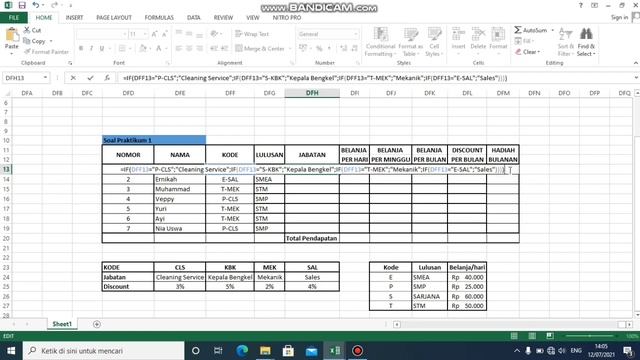The width and height of the screenshot is (640, 360).
Task: Open the FILE tab
Action: [x=14, y=18]
